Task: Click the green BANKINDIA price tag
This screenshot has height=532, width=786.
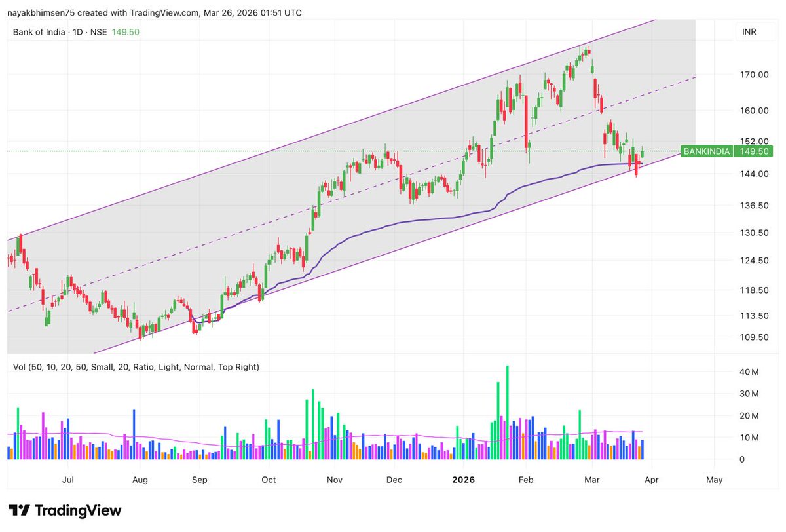Action: pos(707,151)
